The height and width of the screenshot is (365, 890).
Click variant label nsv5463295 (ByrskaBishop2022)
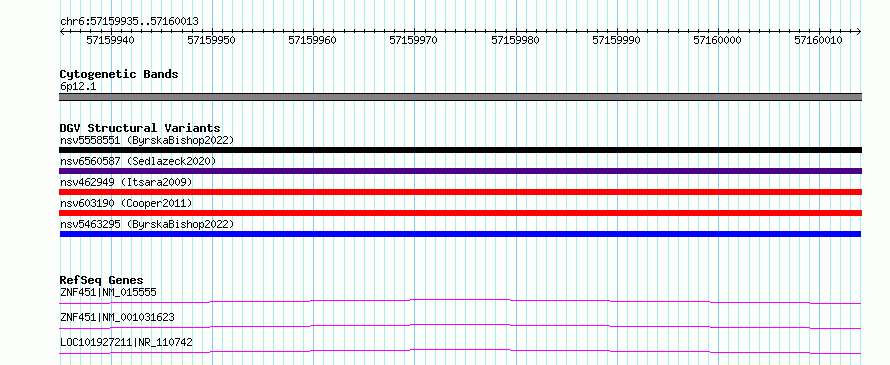[147, 224]
